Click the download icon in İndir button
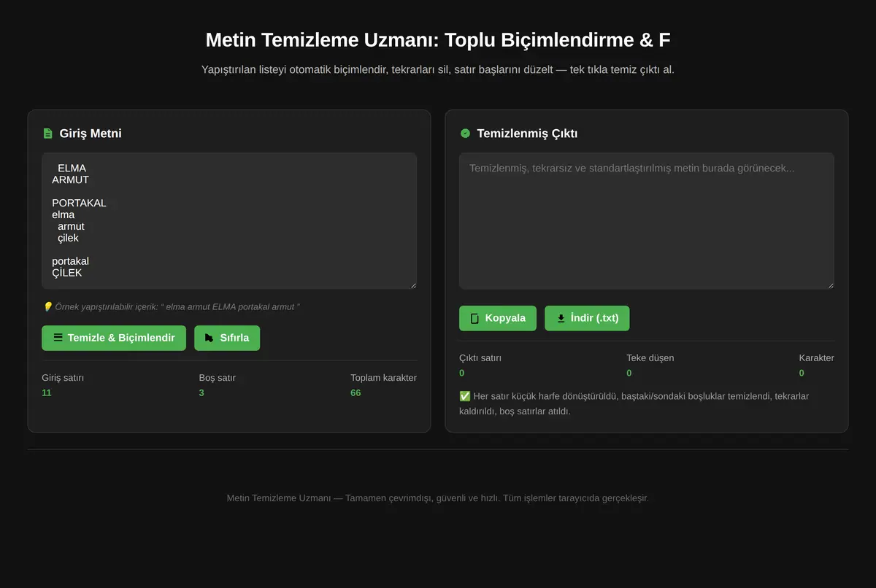This screenshot has height=588, width=876. point(561,318)
